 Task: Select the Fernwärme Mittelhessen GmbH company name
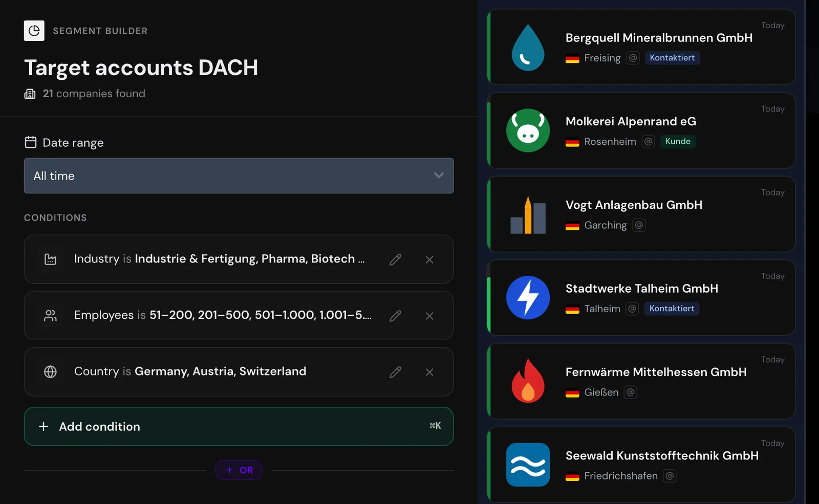(656, 372)
